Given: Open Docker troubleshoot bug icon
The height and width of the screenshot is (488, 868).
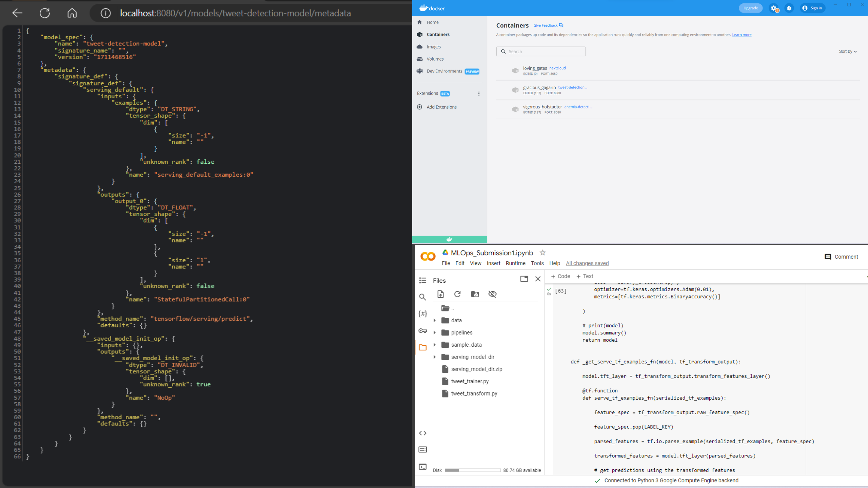Looking at the screenshot, I should 789,8.
